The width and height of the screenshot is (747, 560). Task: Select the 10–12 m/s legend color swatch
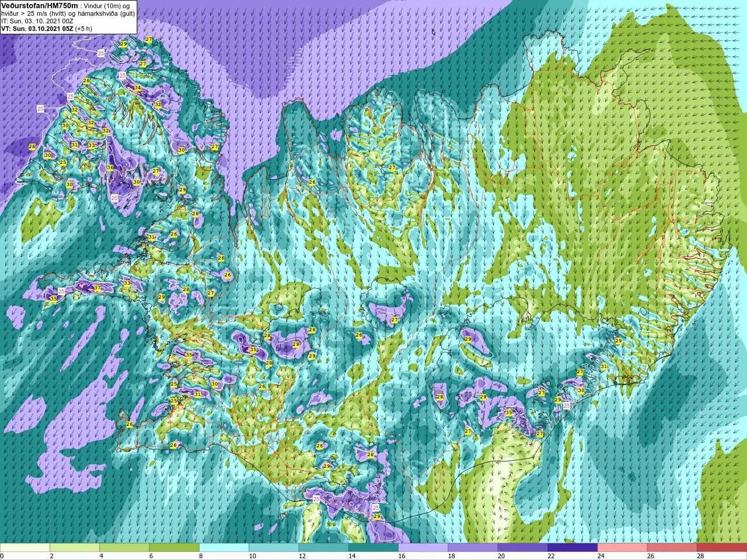point(274,548)
